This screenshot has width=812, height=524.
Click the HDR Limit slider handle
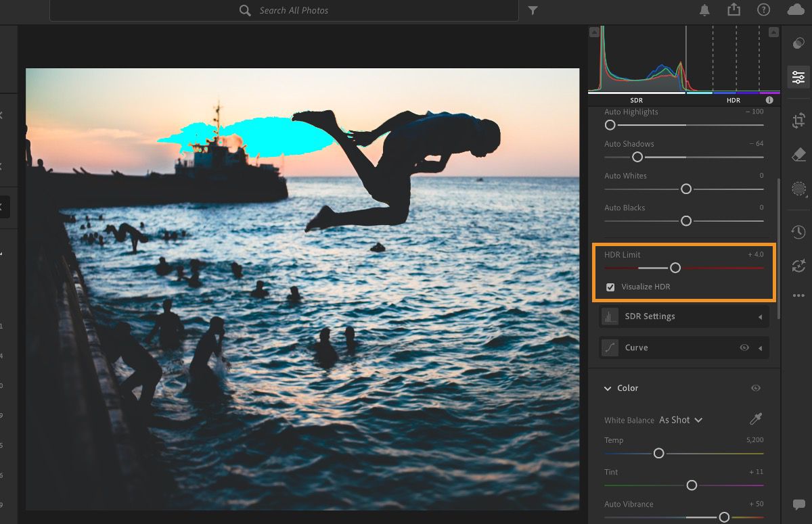675,268
